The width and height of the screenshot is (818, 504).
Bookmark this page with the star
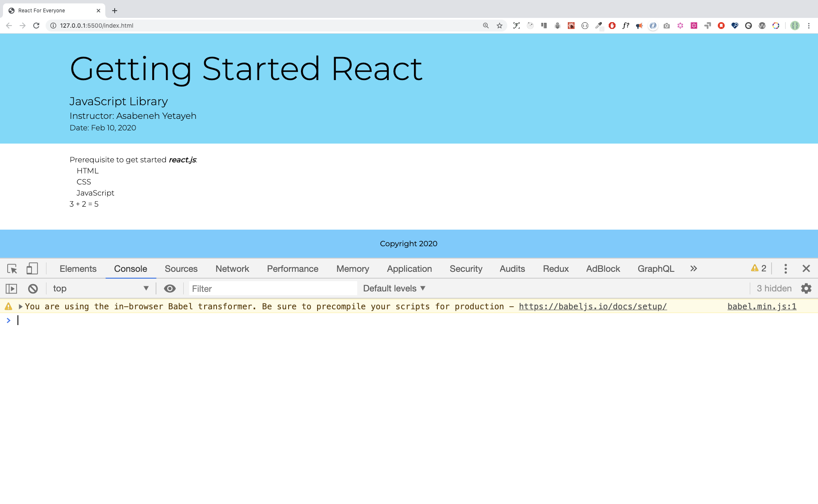[500, 26]
